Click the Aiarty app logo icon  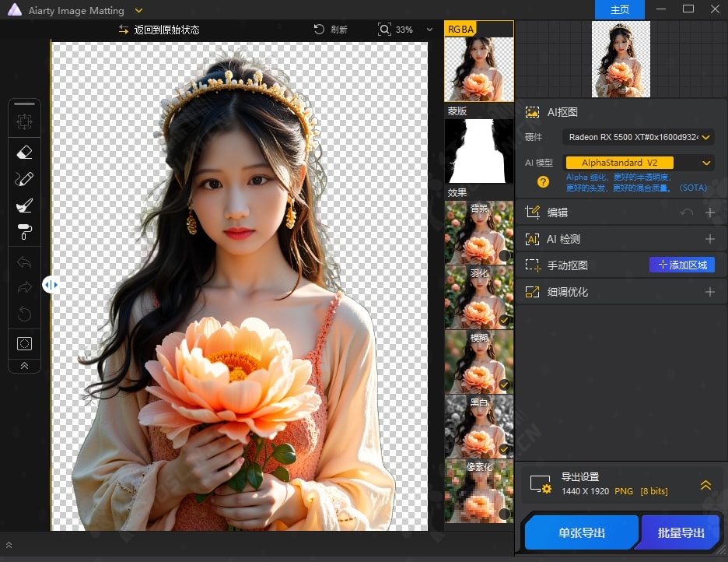click(15, 10)
